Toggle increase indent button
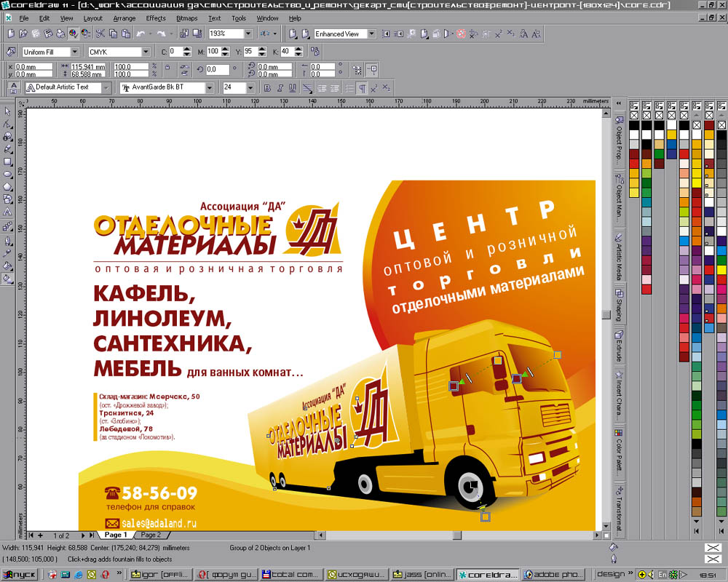 click(334, 88)
